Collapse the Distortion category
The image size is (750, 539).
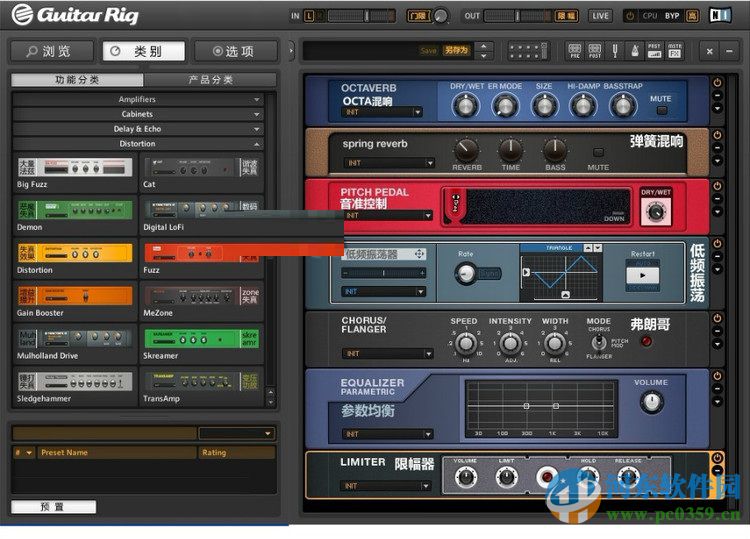(139, 143)
